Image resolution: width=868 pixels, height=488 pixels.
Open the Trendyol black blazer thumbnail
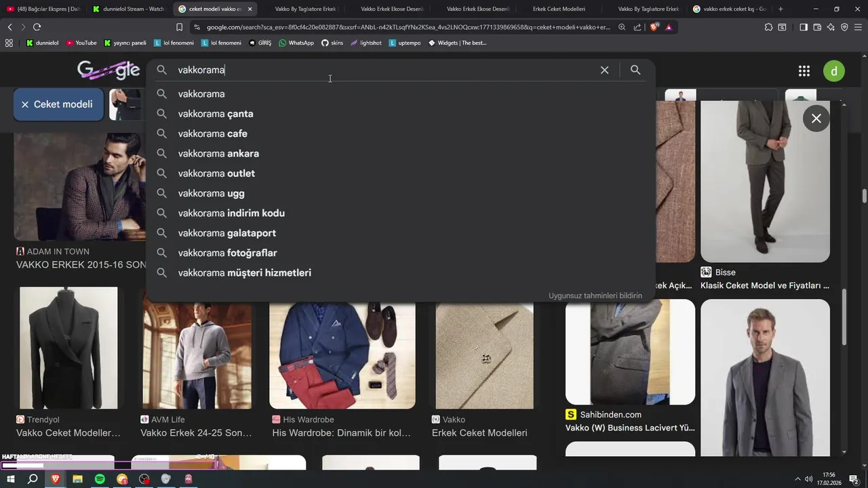(68, 348)
